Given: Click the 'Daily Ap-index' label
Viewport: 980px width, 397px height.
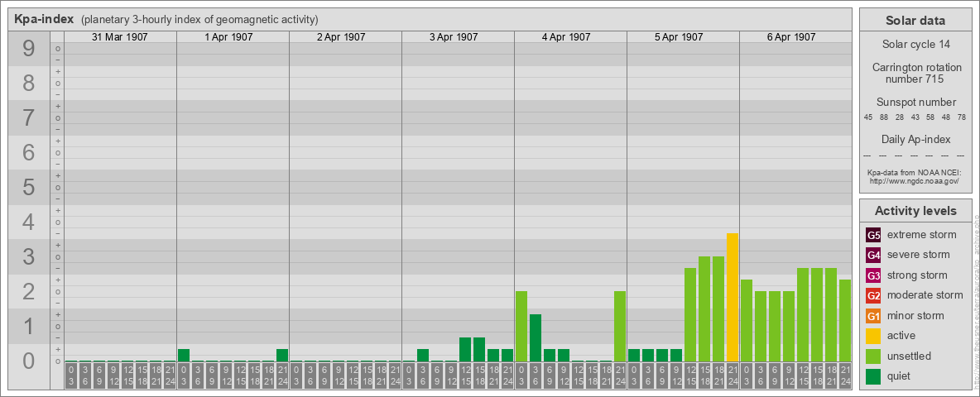Looking at the screenshot, I should (915, 139).
